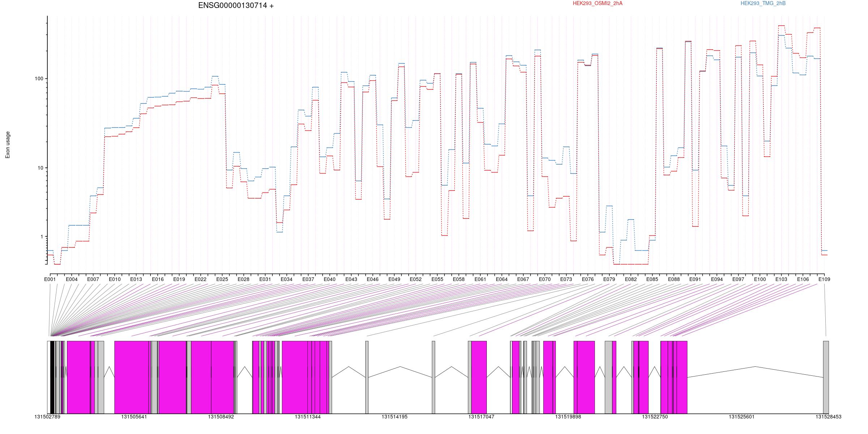Click exon label E082
The height and width of the screenshot is (434, 868).
tap(631, 279)
